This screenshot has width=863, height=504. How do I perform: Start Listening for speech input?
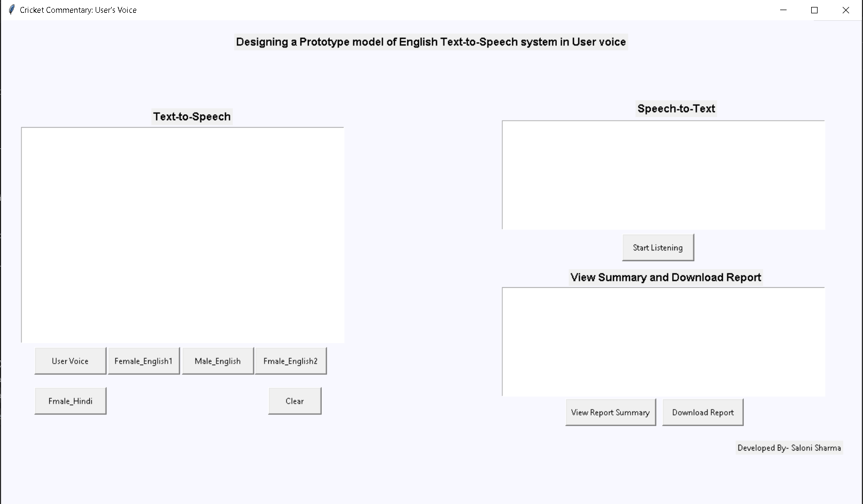(x=658, y=248)
